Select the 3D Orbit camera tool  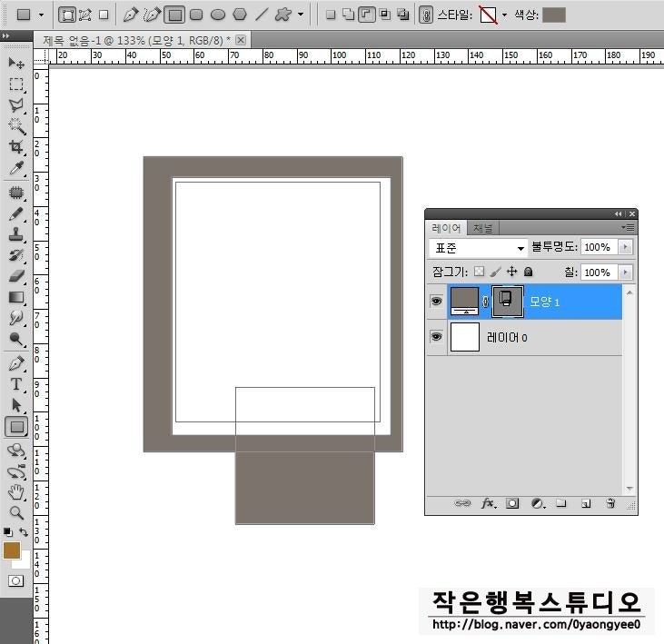point(16,471)
